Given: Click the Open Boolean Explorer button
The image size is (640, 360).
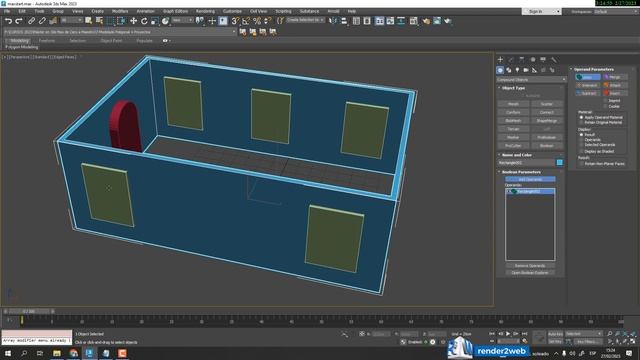Looking at the screenshot, I should tap(530, 273).
